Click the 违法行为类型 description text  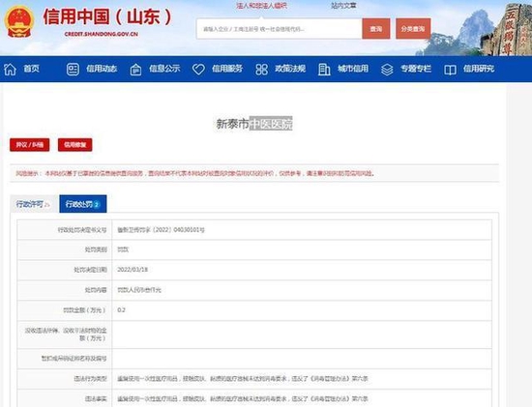pos(243,378)
